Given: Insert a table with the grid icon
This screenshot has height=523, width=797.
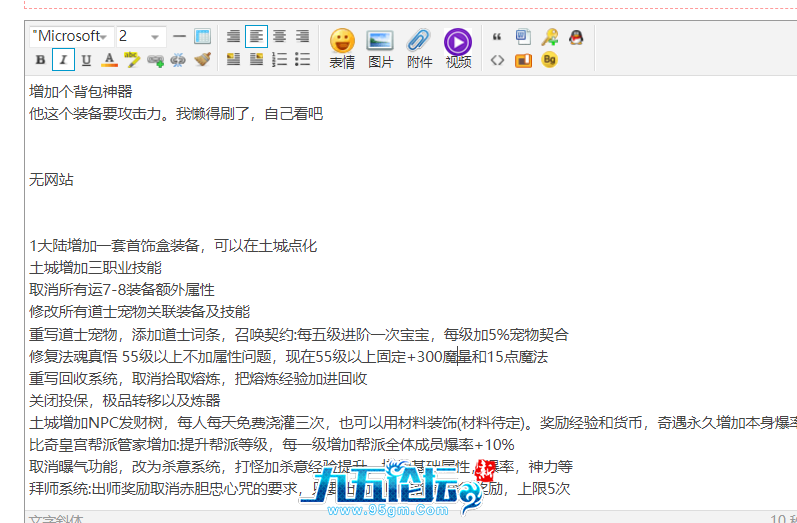Looking at the screenshot, I should (202, 37).
